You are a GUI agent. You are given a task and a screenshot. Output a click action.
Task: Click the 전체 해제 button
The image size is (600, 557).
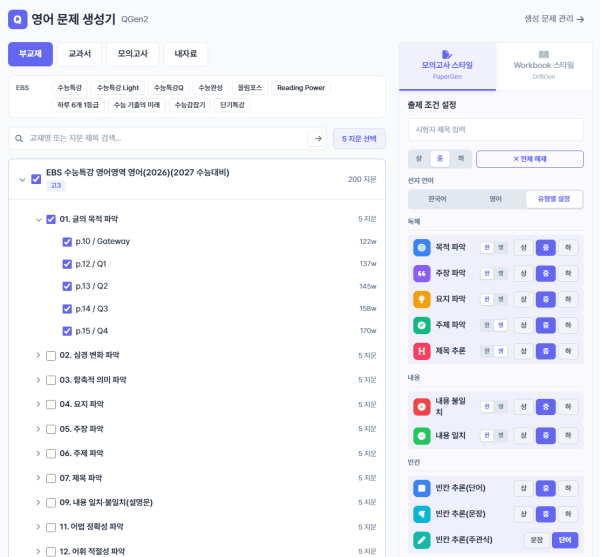click(530, 159)
